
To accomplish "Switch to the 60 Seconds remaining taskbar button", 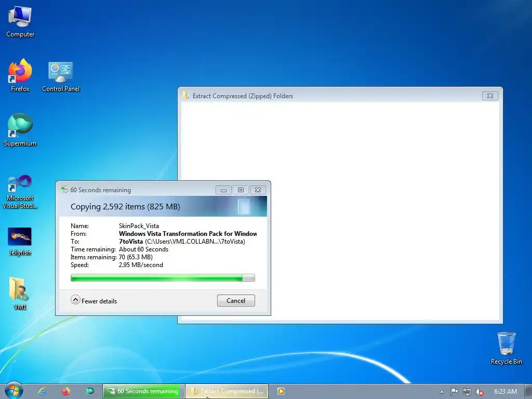I will pyautogui.click(x=144, y=391).
